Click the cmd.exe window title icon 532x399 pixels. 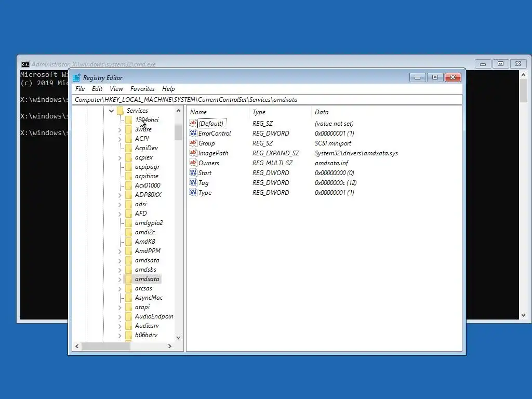tap(25, 64)
